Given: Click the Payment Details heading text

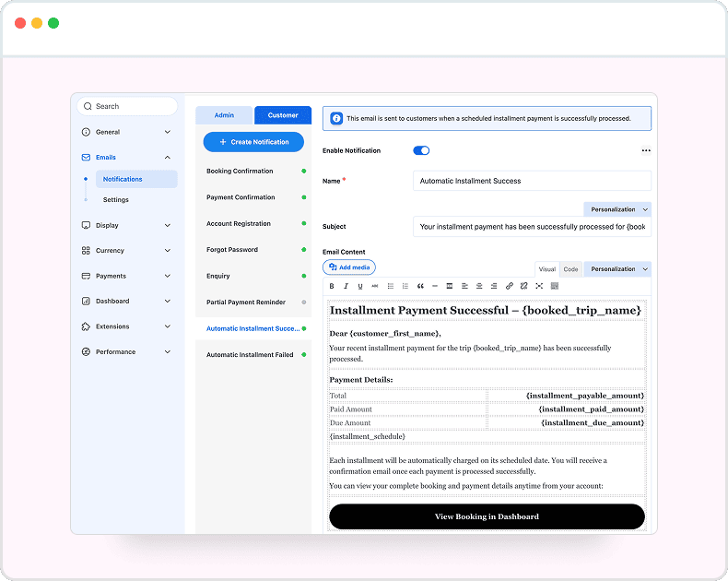Looking at the screenshot, I should click(x=361, y=380).
